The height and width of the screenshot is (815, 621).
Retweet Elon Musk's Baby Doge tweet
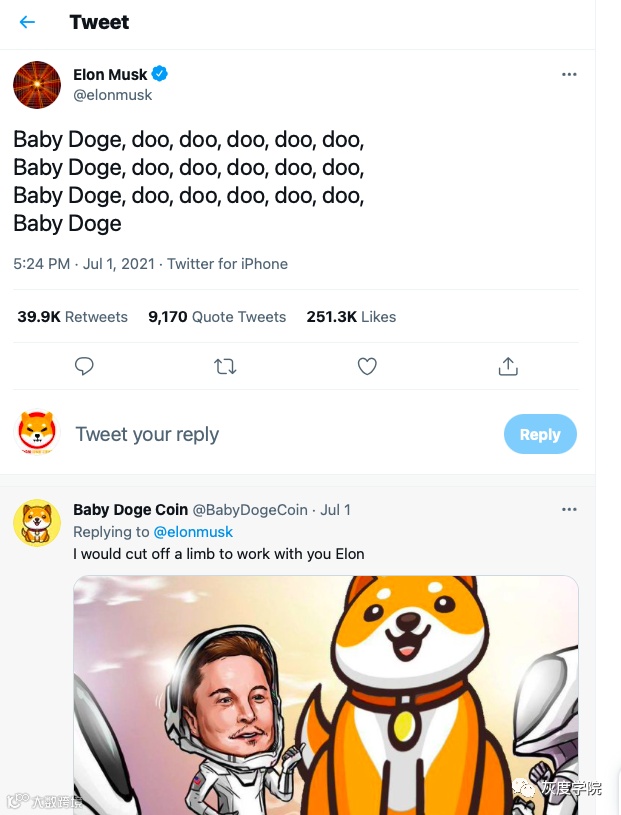coord(225,367)
